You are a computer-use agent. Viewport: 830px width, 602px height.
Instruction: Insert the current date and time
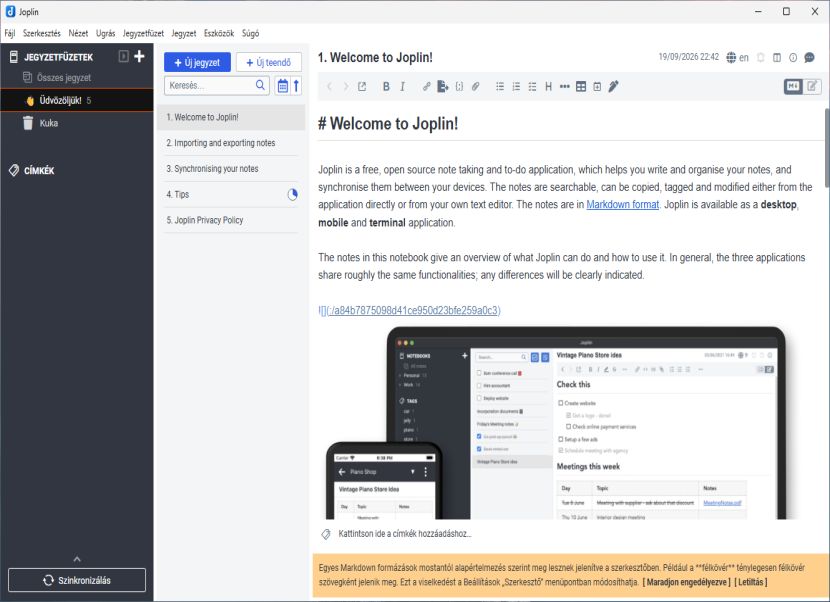click(x=597, y=86)
